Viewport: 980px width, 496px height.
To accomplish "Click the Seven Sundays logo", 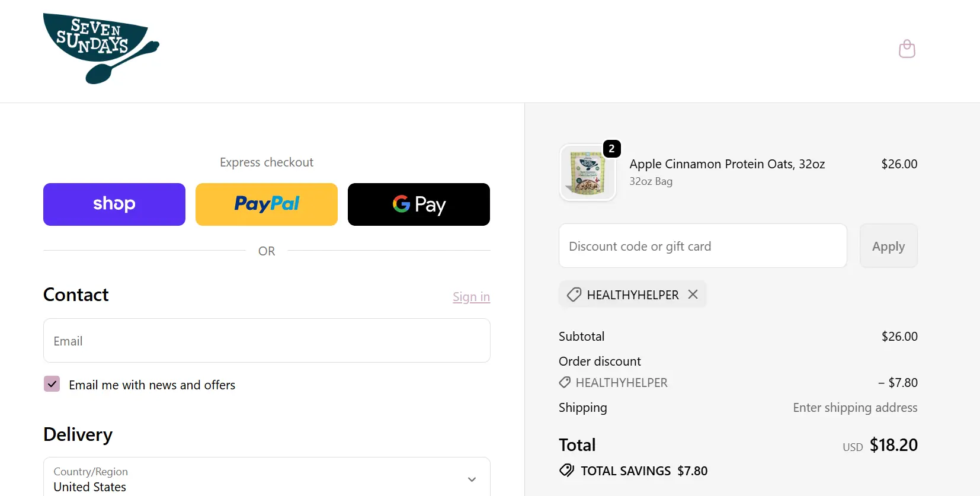I will point(101,49).
